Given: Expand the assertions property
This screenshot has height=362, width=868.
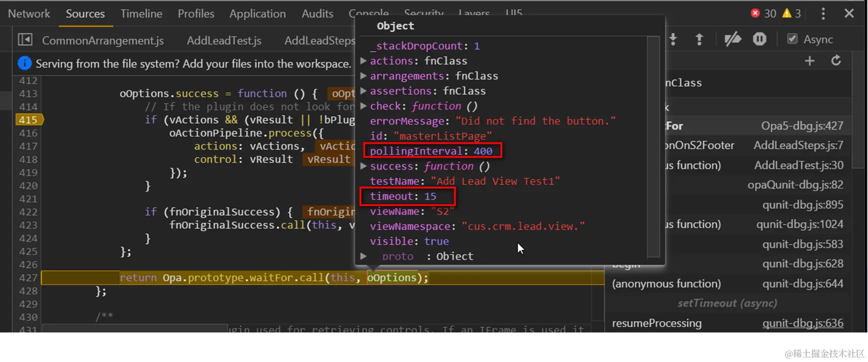Looking at the screenshot, I should (x=364, y=91).
